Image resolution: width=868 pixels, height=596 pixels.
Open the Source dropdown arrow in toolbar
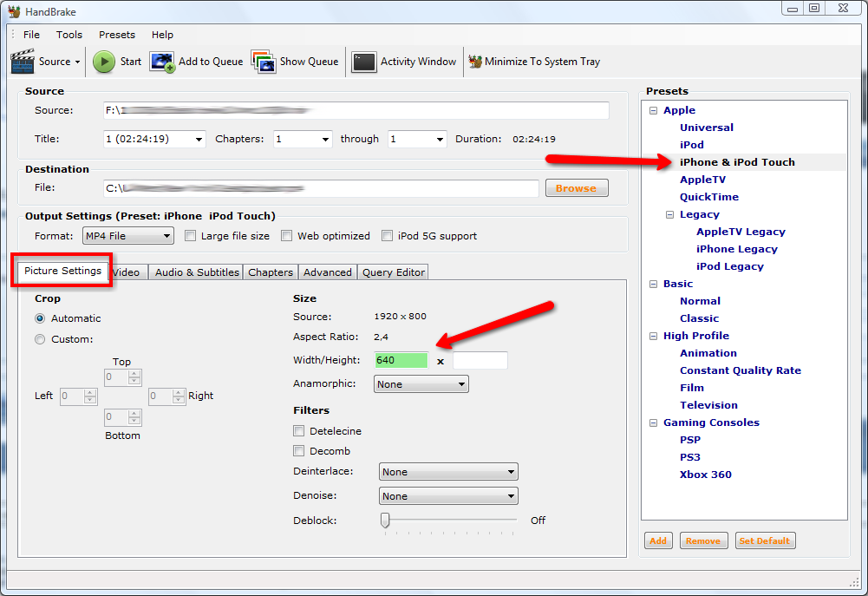(x=77, y=62)
